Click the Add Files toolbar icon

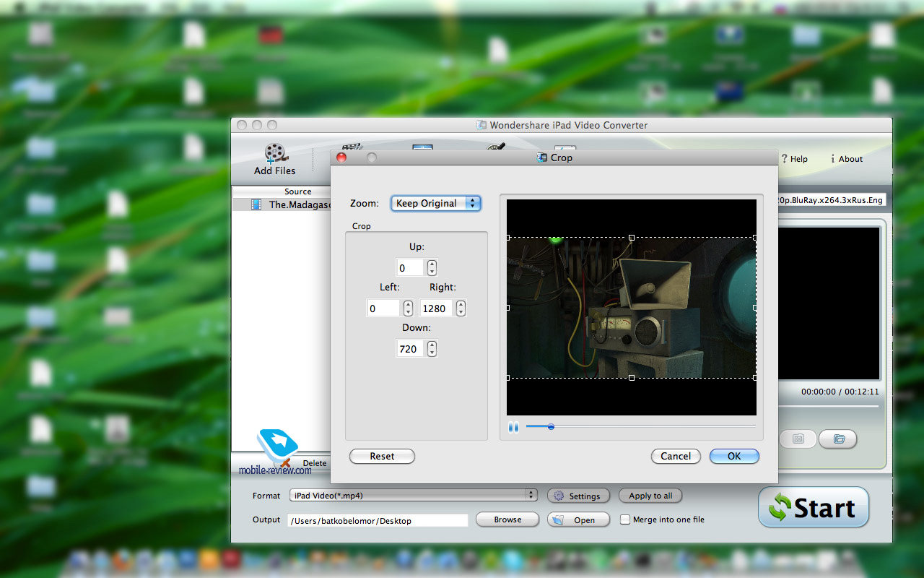pyautogui.click(x=274, y=160)
